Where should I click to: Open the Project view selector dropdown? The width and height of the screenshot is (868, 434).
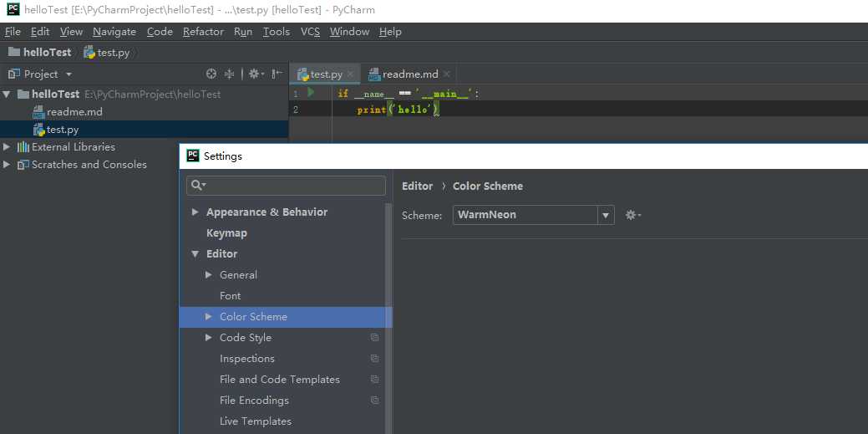(x=69, y=74)
